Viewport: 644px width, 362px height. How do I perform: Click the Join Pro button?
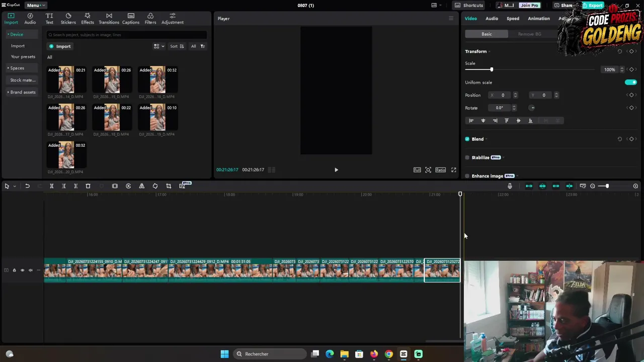[x=529, y=5]
